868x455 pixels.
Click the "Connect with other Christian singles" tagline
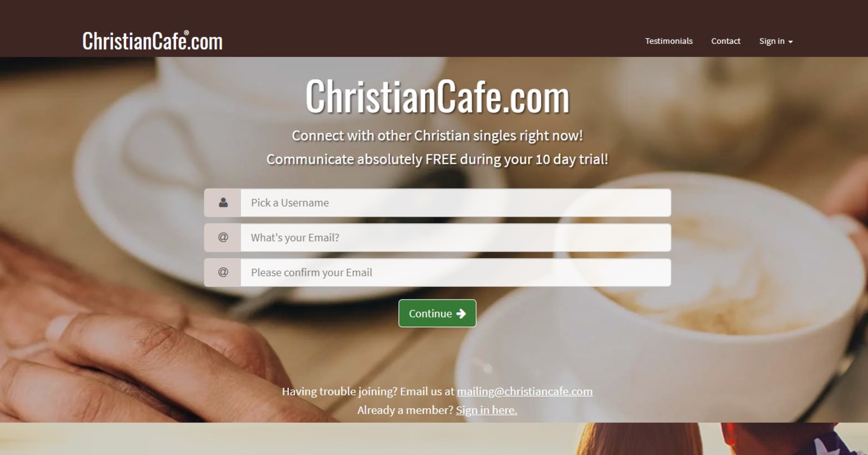pos(437,136)
